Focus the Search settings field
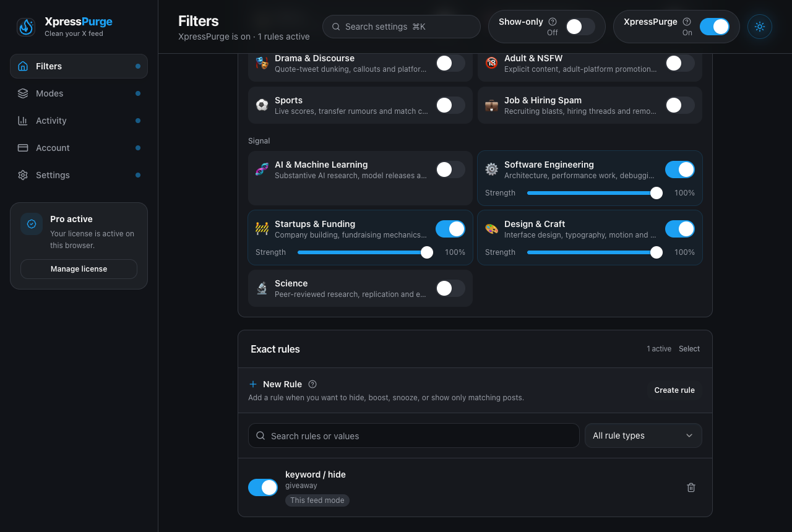The width and height of the screenshot is (792, 532). click(402, 27)
